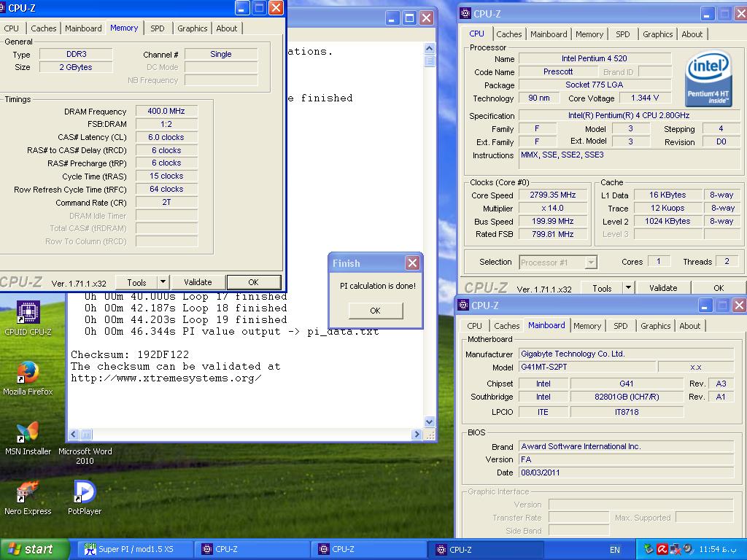Viewport: 747px width, 560px height.
Task: Open Mainboard tab in processor CPU-Z window
Action: (x=549, y=34)
